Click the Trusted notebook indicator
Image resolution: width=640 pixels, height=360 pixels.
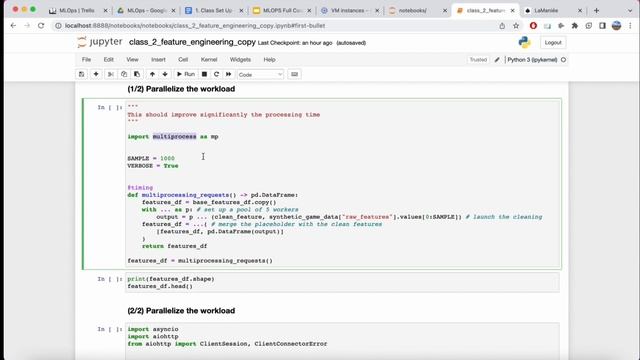[478, 60]
